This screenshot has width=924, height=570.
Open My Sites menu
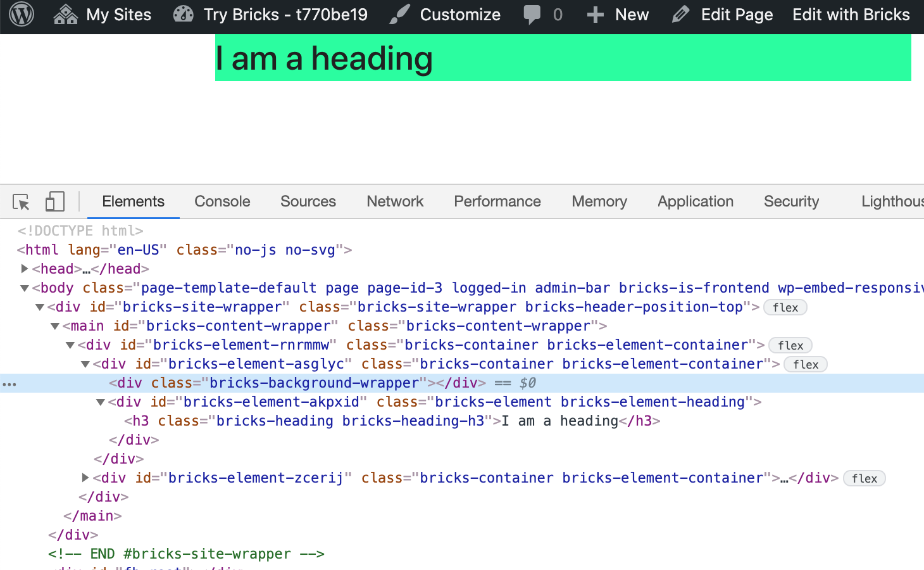coord(118,15)
